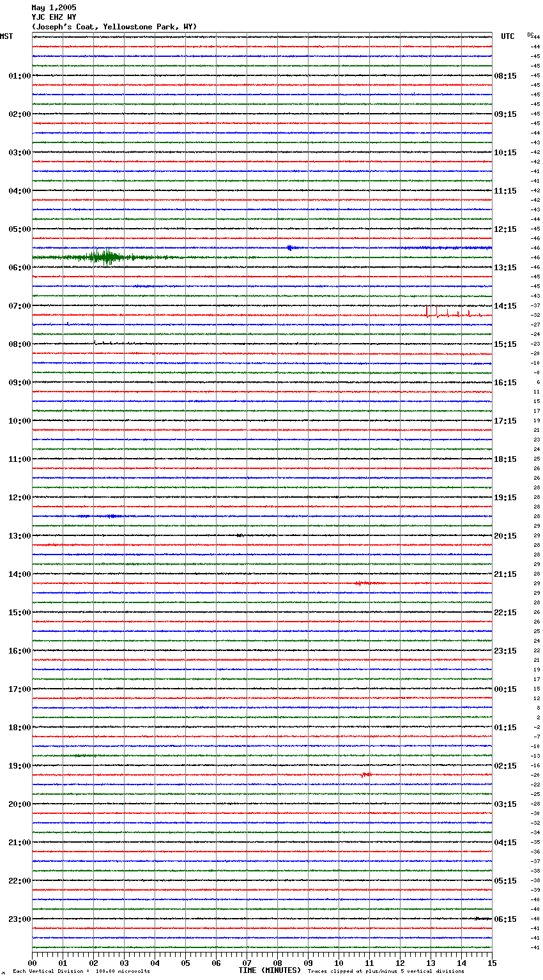The height and width of the screenshot is (980, 543).
Task: Click the 22:15 UTC time label
Action: click(505, 613)
